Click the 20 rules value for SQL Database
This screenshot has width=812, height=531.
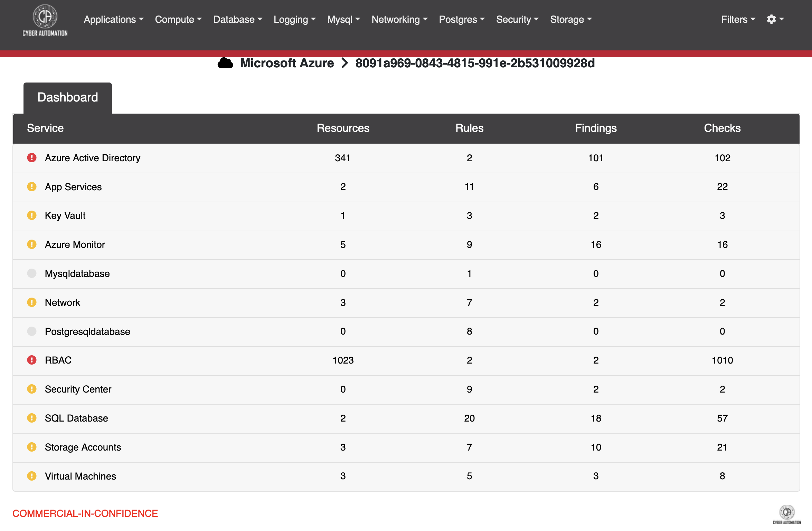(x=469, y=418)
